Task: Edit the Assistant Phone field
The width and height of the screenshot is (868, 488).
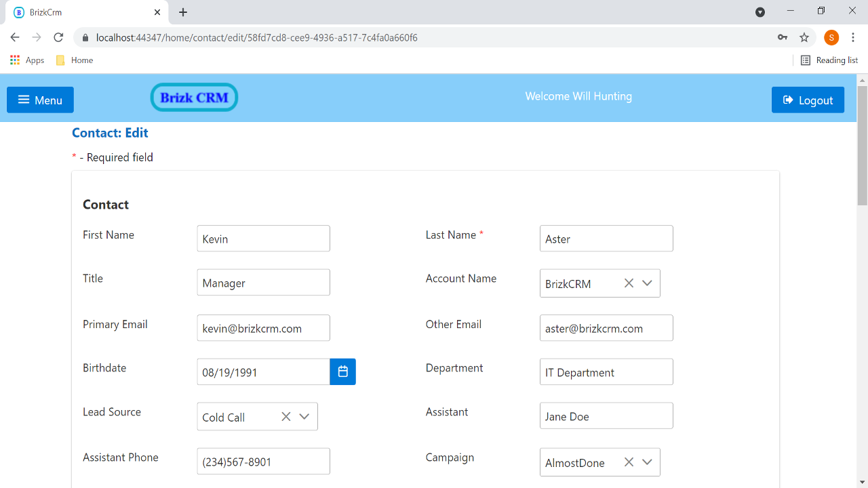Action: click(264, 462)
